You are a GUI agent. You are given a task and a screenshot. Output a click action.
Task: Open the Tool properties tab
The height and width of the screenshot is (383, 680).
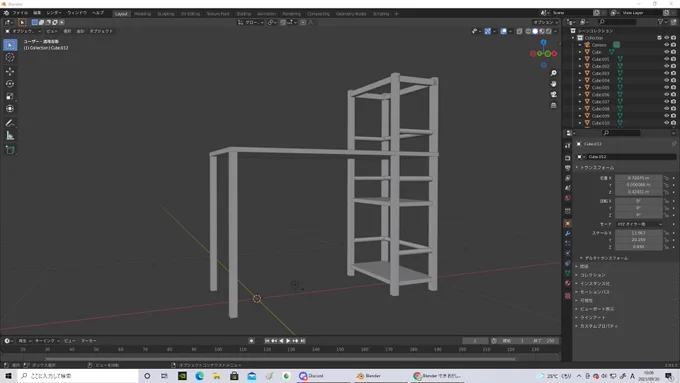coord(567,146)
